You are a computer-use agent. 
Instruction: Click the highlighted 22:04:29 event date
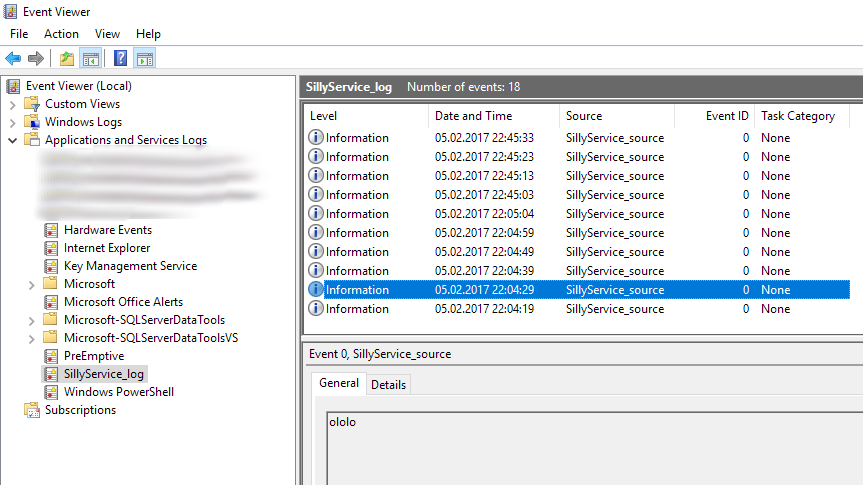(x=484, y=290)
